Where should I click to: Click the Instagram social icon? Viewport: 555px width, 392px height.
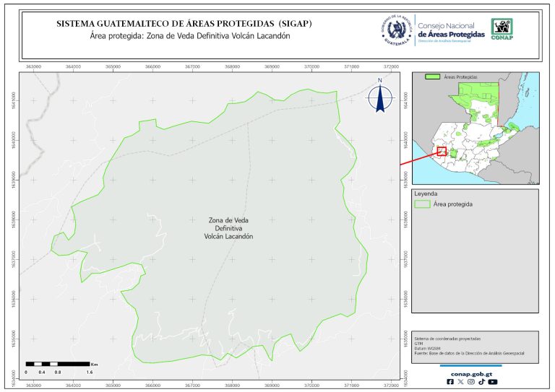pos(471,382)
